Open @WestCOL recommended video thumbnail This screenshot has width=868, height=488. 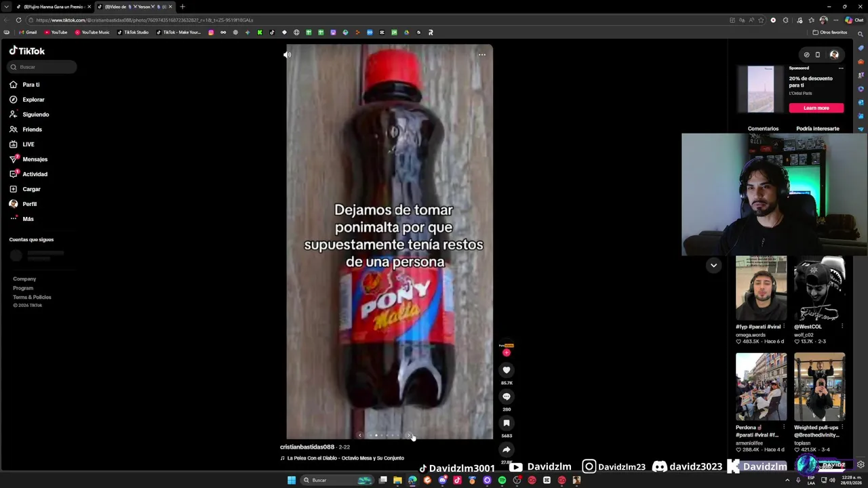pyautogui.click(x=820, y=288)
